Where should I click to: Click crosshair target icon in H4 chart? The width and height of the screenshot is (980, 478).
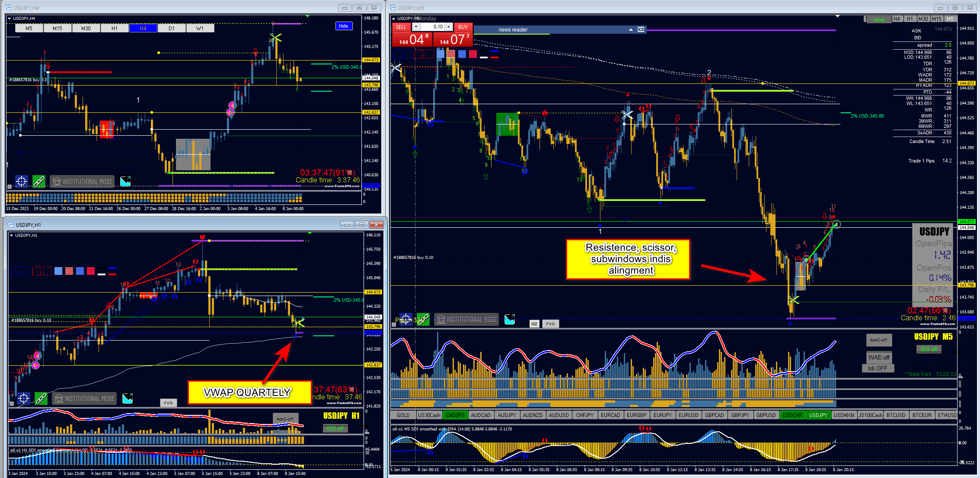[22, 181]
